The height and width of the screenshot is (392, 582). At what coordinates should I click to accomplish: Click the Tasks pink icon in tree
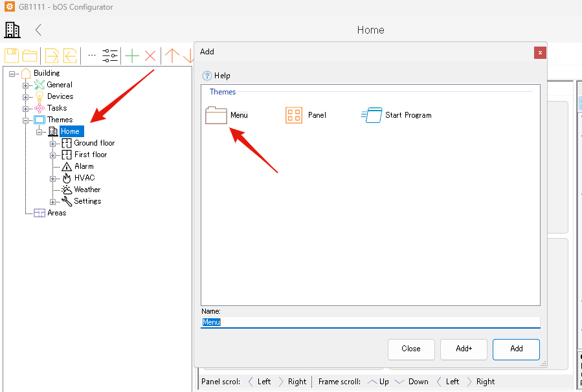point(39,108)
